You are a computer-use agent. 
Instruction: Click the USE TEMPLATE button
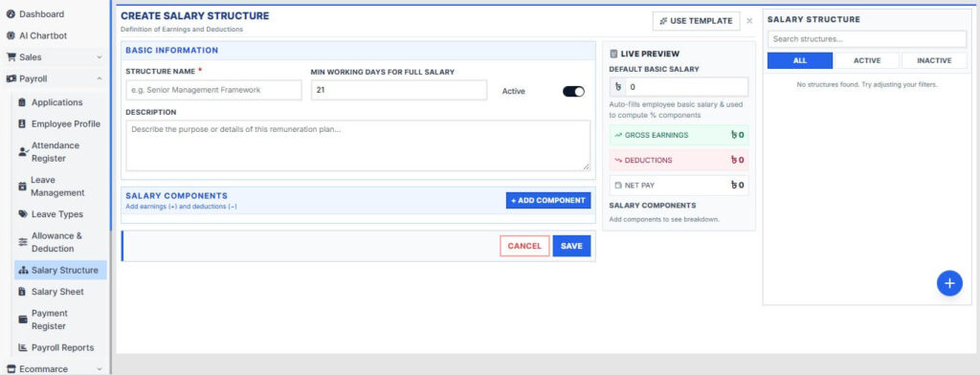point(697,21)
